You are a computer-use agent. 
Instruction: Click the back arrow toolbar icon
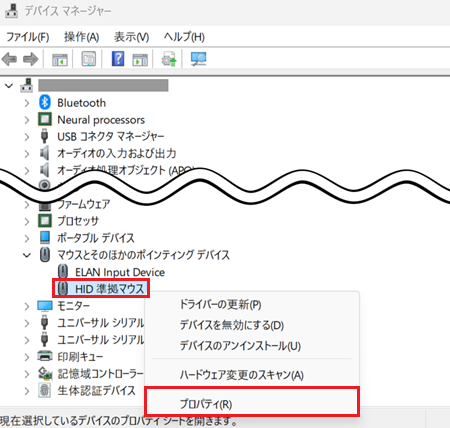click(9, 59)
